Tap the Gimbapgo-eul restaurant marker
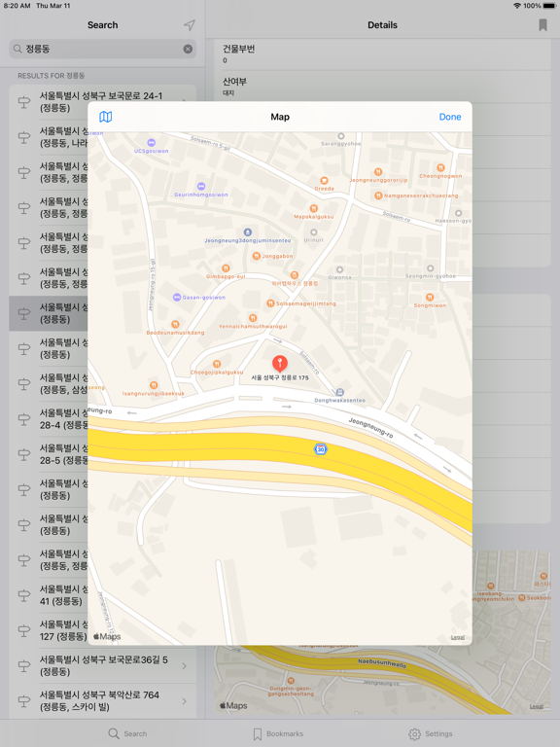Viewport: 560px width, 747px height. click(x=226, y=268)
